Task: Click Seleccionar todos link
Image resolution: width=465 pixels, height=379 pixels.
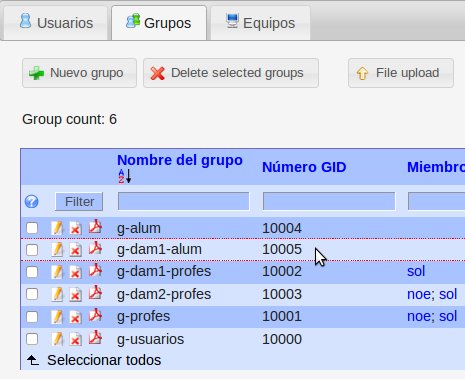Action: click(x=104, y=360)
